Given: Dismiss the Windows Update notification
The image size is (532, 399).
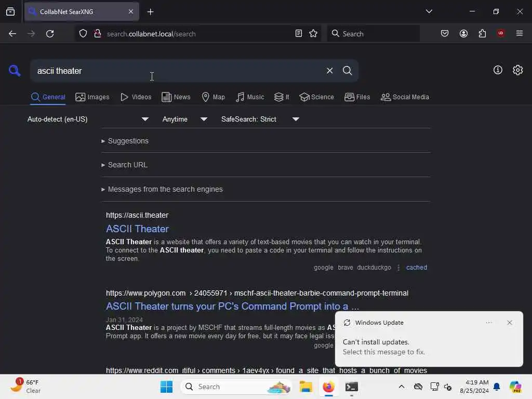Looking at the screenshot, I should click(509, 323).
